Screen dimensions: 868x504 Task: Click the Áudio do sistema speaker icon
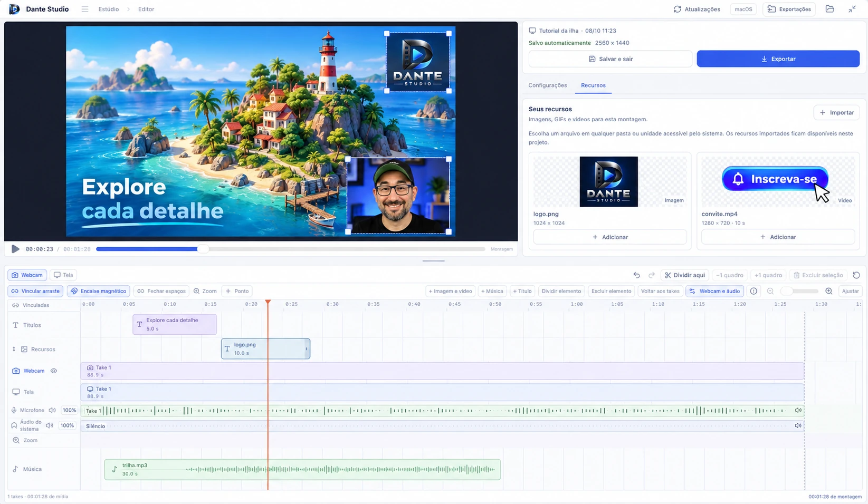[x=49, y=425]
